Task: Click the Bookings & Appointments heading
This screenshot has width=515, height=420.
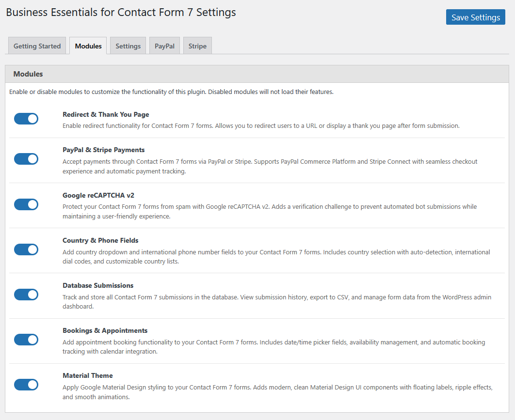Action: [105, 330]
